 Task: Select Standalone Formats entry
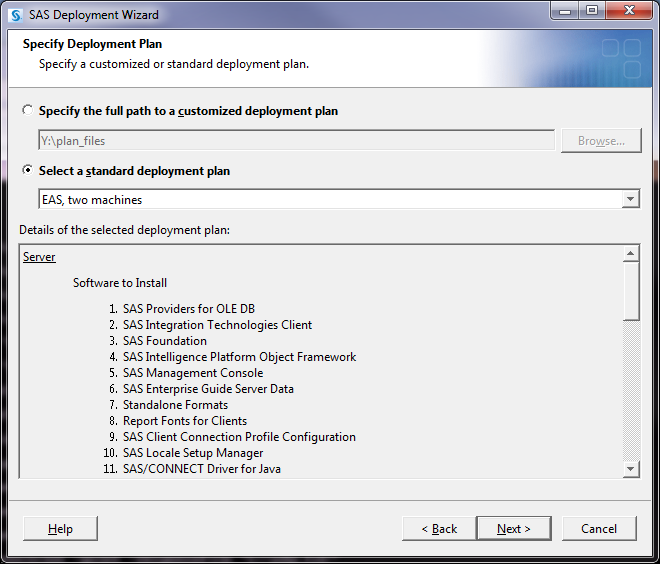click(x=175, y=405)
